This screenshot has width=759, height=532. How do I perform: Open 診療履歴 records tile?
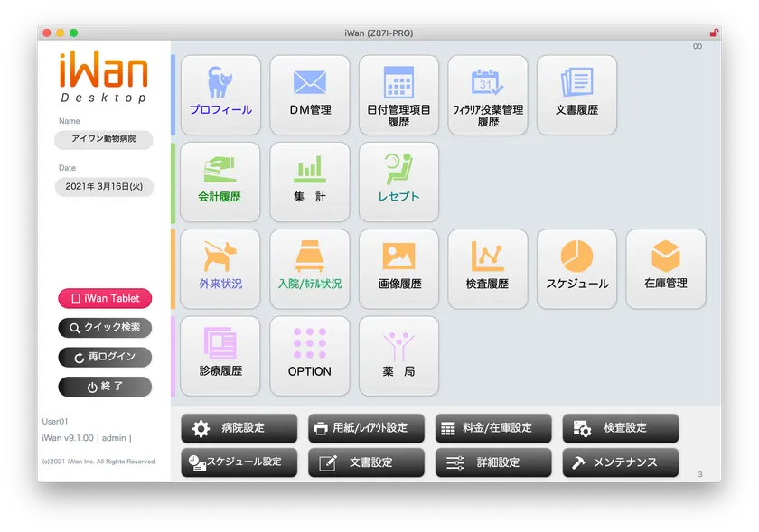point(220,356)
